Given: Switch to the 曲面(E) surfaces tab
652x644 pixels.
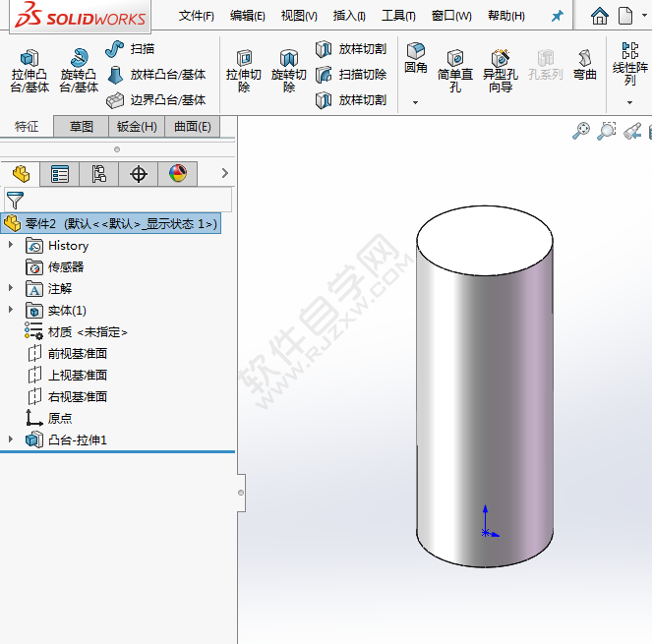Looking at the screenshot, I should [x=192, y=127].
